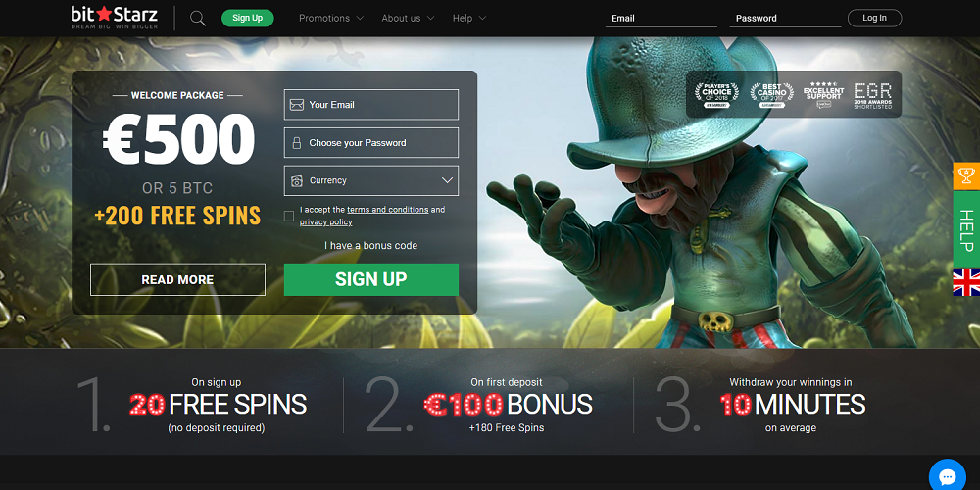Image resolution: width=980 pixels, height=490 pixels.
Task: Select the UK flag language icon
Action: (966, 282)
